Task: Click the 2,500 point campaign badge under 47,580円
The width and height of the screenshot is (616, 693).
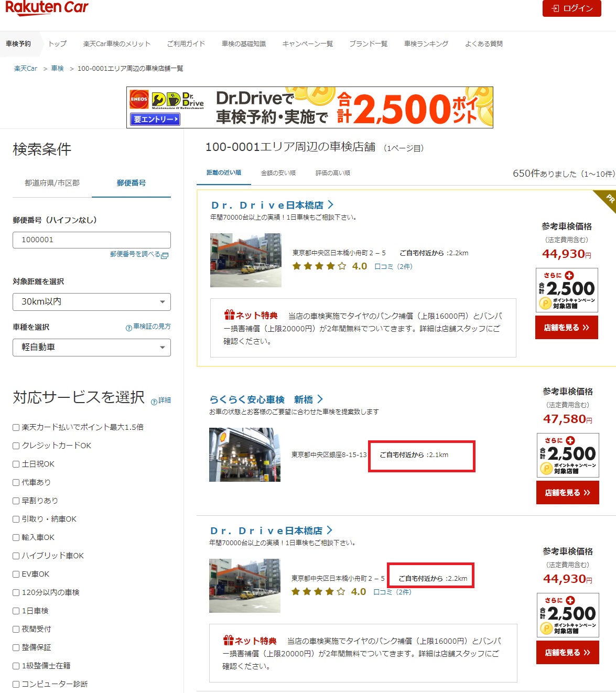Action: click(x=568, y=455)
